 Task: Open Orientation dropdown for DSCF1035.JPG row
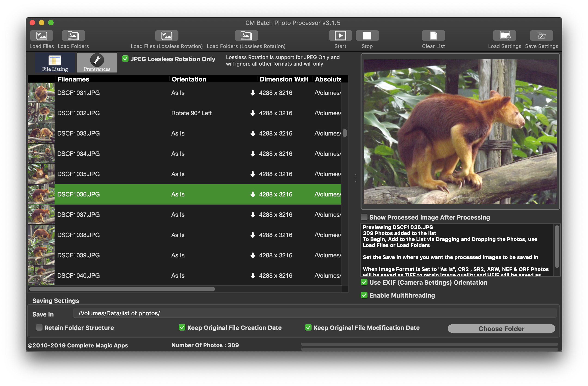pos(178,174)
